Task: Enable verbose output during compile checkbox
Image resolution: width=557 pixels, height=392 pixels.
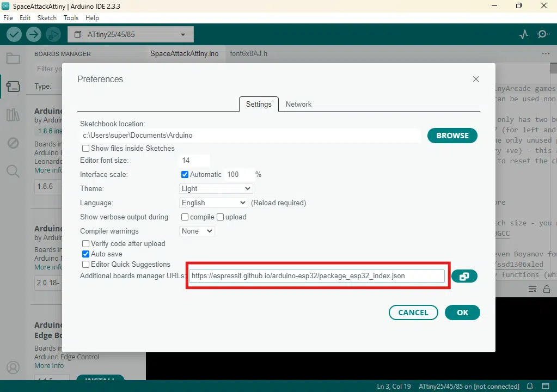Action: [185, 217]
